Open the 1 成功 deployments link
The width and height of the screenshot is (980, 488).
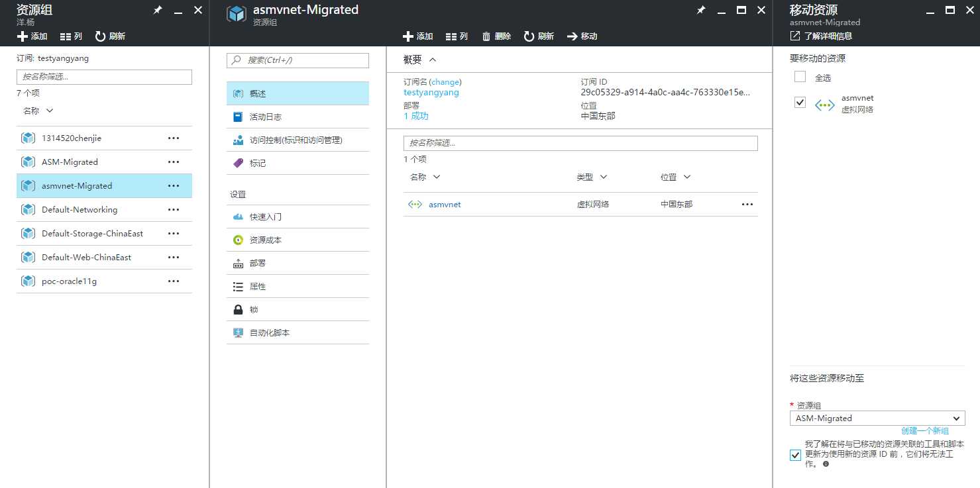click(x=416, y=116)
